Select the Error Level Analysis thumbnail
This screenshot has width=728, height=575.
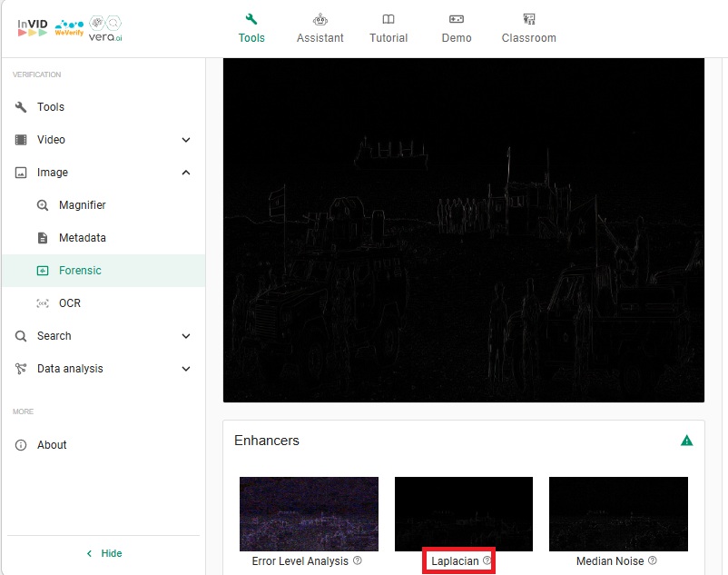click(309, 514)
